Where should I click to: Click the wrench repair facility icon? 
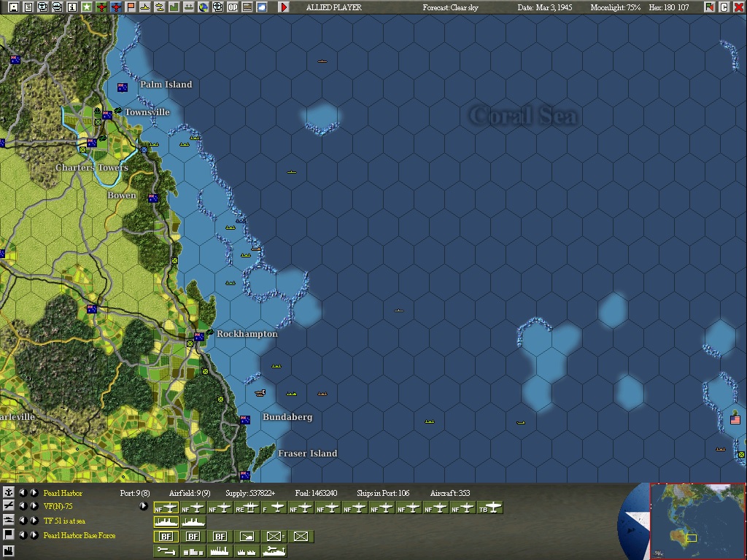pyautogui.click(x=166, y=551)
